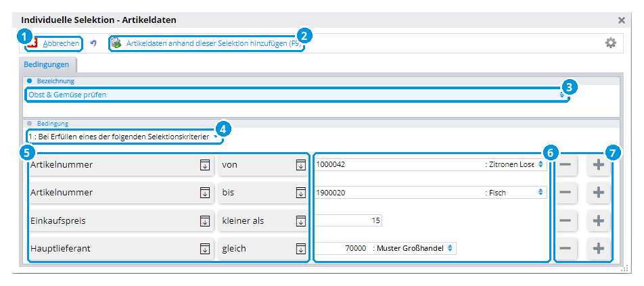
Task: Close the Individuelle Selektion dialog
Action: [x=622, y=20]
